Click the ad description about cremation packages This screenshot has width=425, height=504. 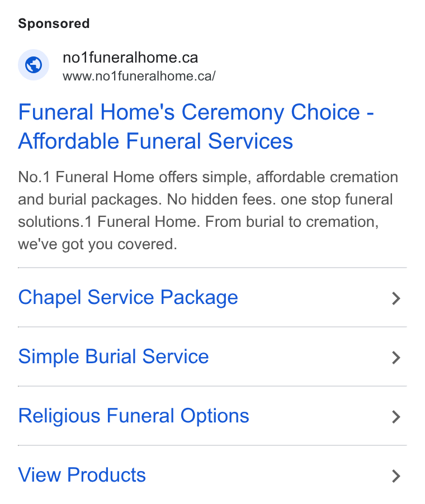click(208, 211)
